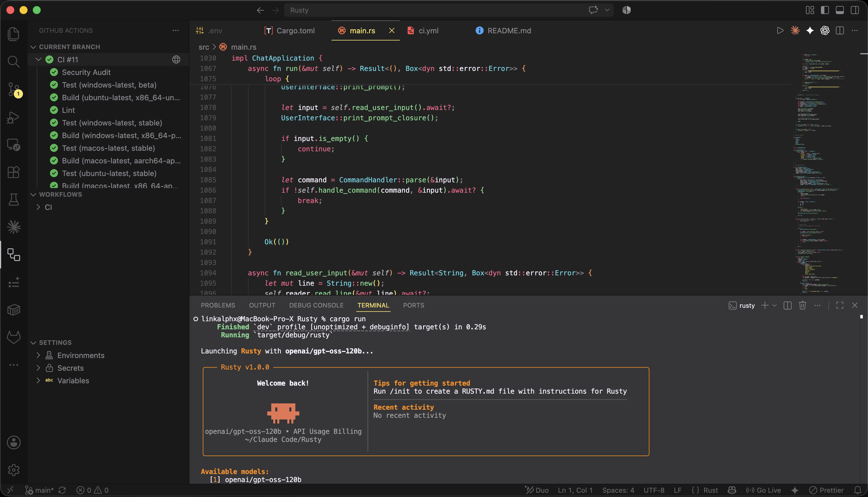Viewport: 868px width, 497px height.
Task: Open GitHub Actions panel more actions menu
Action: (x=175, y=30)
